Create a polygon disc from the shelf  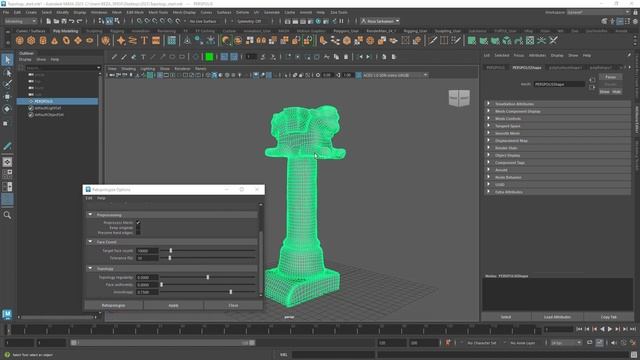tap(90, 40)
